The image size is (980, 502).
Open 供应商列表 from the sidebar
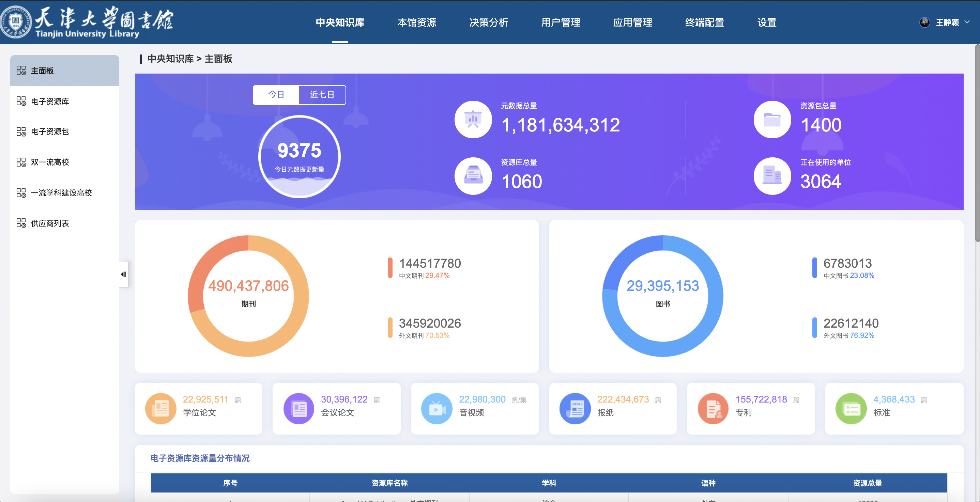[x=50, y=223]
